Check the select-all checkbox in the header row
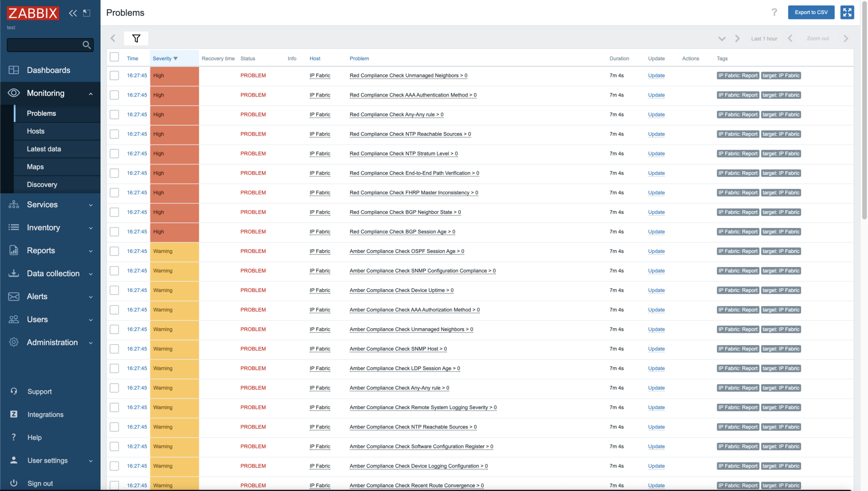This screenshot has width=868, height=491. point(114,56)
